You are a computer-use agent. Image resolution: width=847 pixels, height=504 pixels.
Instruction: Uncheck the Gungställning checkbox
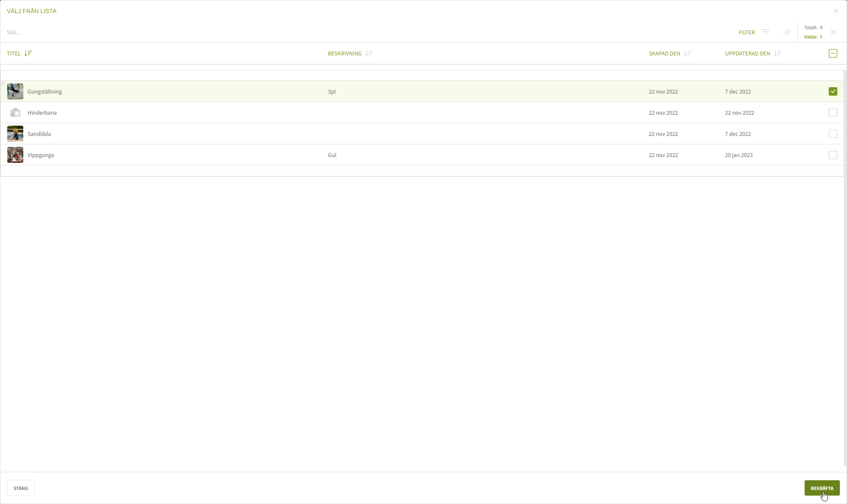tap(833, 91)
